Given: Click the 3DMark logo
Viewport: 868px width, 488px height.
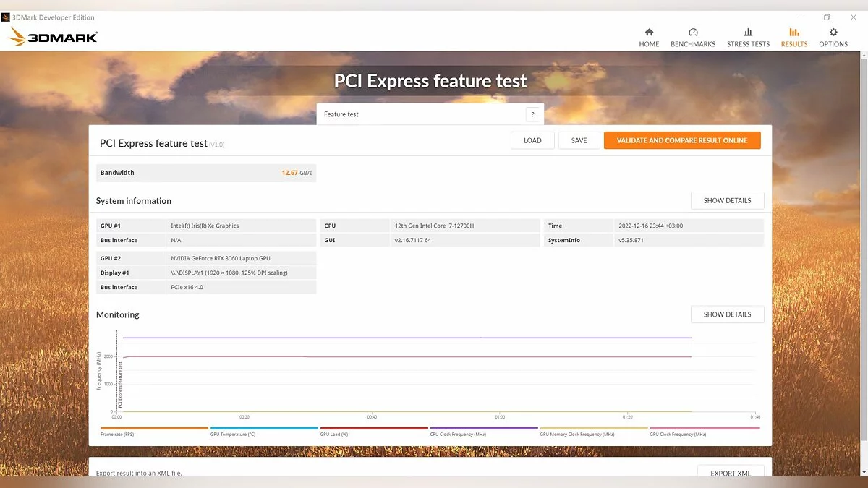Looking at the screenshot, I should click(54, 37).
